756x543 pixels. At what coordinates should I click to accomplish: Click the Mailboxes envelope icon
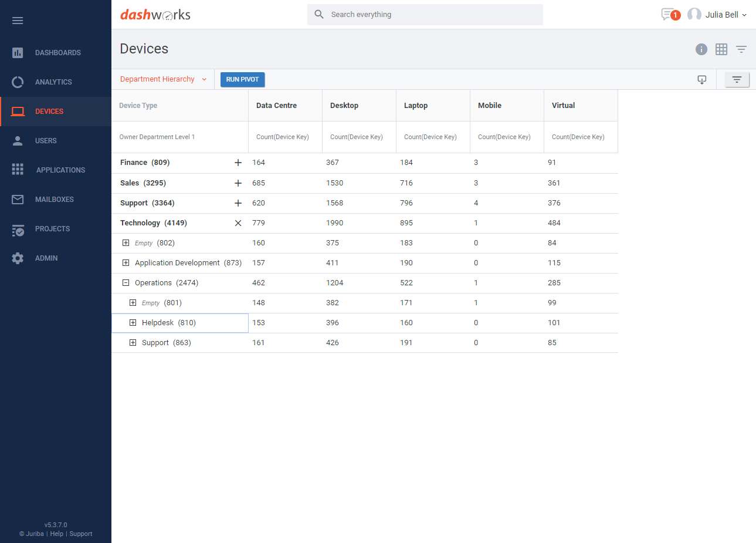[18, 200]
